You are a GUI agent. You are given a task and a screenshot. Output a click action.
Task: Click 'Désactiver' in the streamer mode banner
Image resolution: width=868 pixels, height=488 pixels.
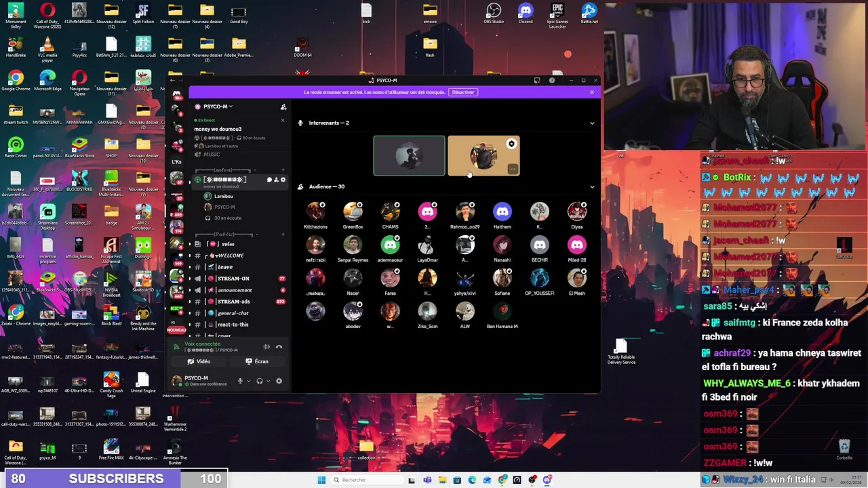(x=463, y=92)
